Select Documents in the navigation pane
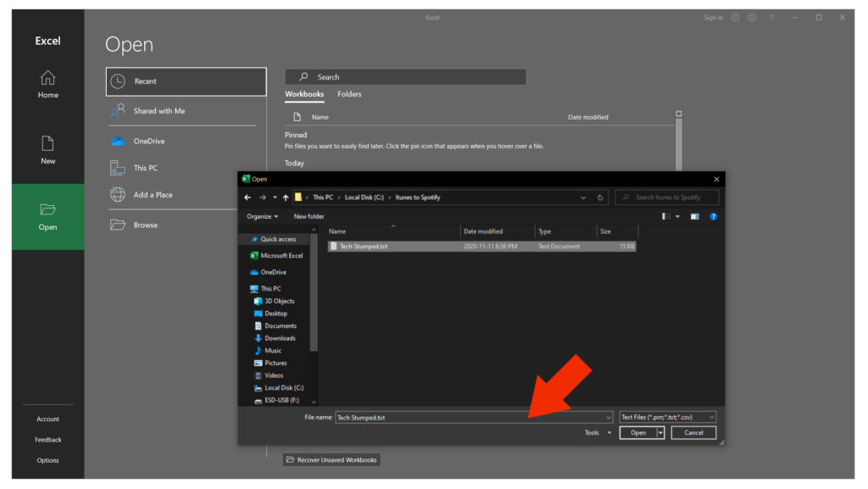Viewport: 868px width, 489px height. coord(275,326)
